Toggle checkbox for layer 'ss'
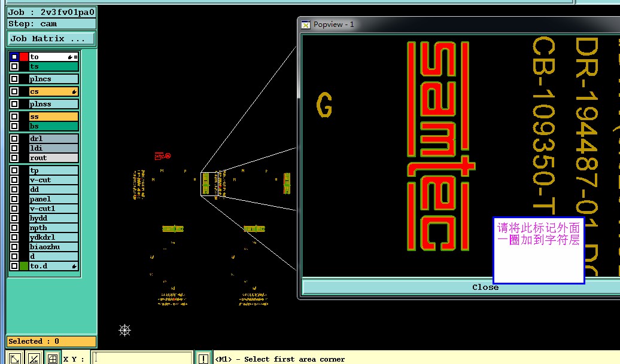 (14, 117)
